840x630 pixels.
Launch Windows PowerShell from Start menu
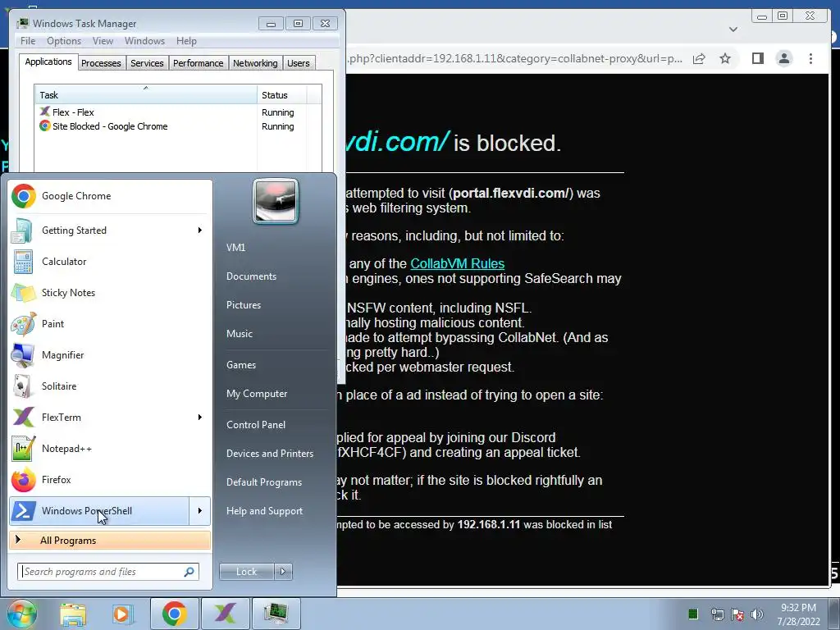pos(99,510)
